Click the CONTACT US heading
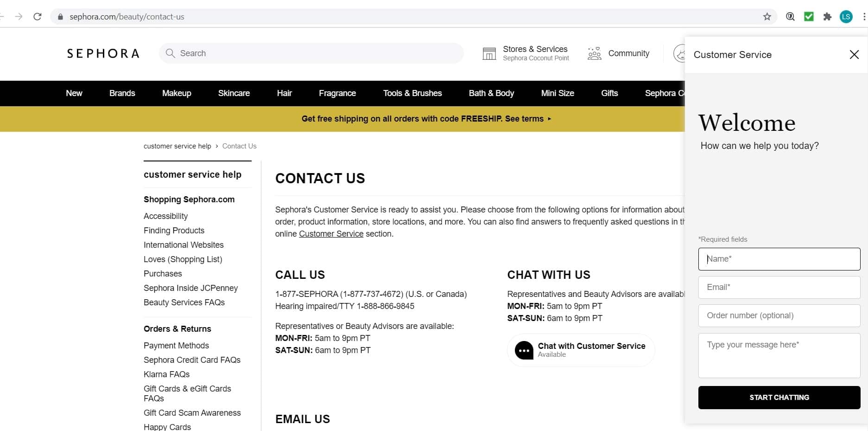 coord(320,179)
